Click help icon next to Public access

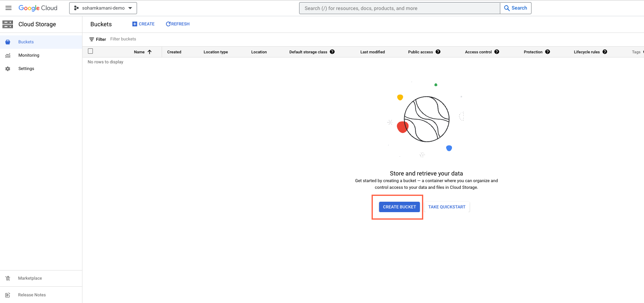[438, 52]
